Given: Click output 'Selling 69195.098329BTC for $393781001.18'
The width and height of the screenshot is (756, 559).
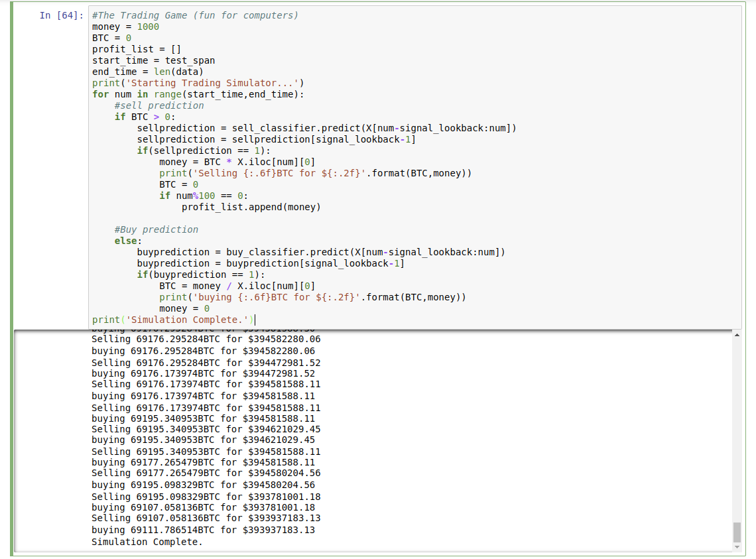Looking at the screenshot, I should (x=206, y=497).
